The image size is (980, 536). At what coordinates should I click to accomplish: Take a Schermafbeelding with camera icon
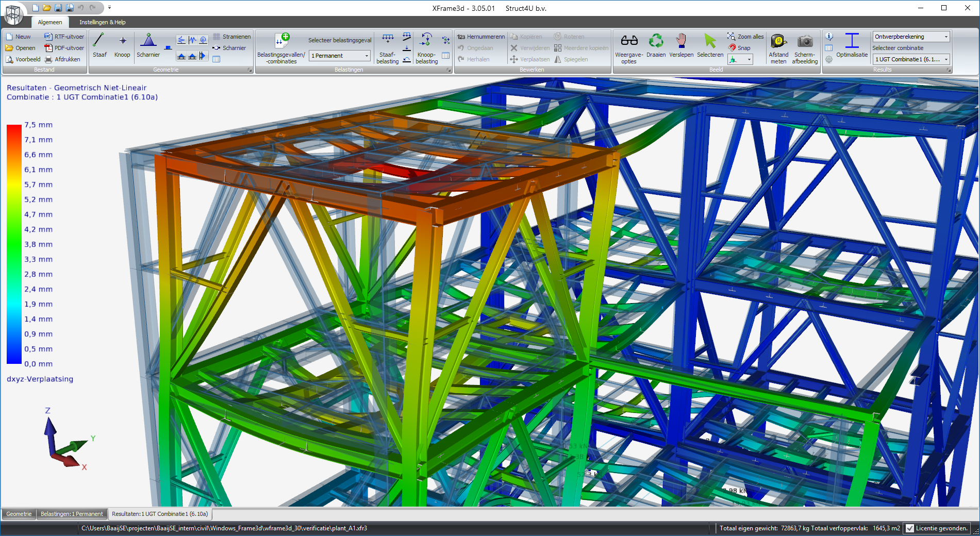[805, 45]
